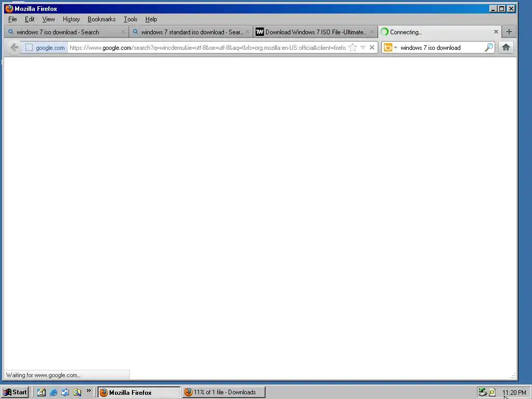Image resolution: width=532 pixels, height=399 pixels.
Task: Open the Bookmarks menu
Action: pyautogui.click(x=101, y=19)
